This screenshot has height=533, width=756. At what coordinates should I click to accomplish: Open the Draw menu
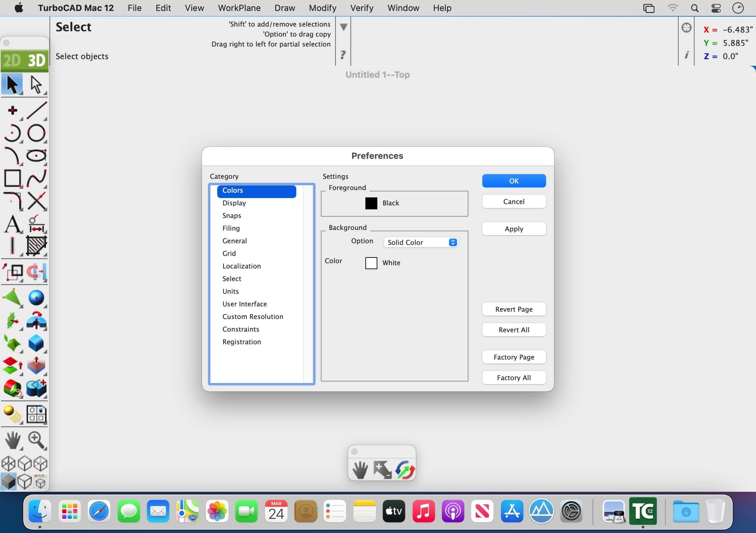coord(285,8)
